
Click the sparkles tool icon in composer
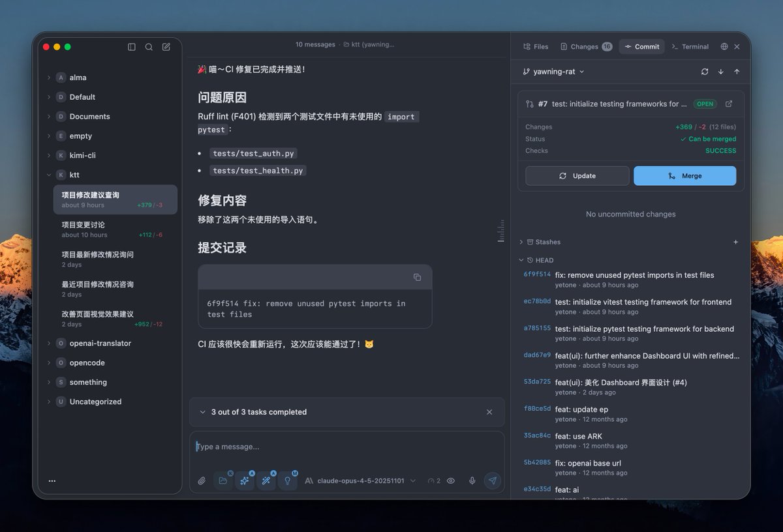(x=245, y=480)
